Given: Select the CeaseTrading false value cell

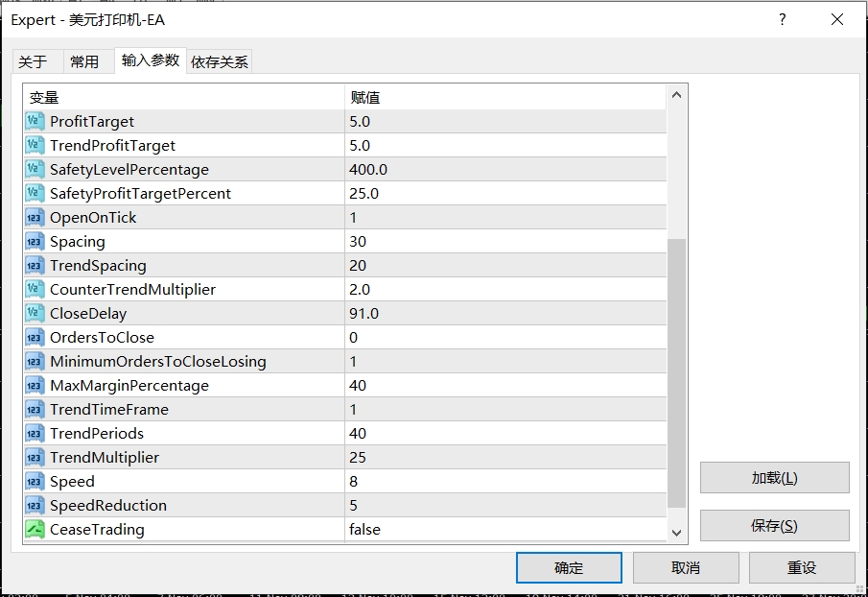Looking at the screenshot, I should pos(504,529).
